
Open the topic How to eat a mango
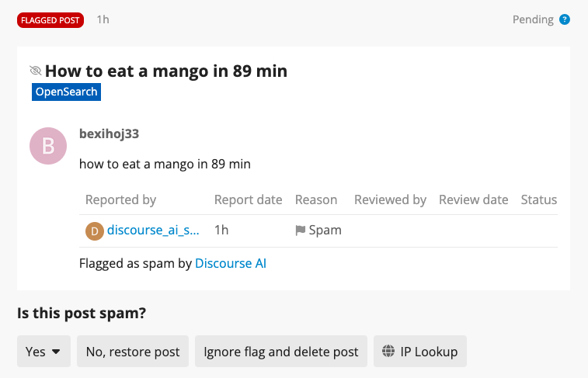coord(166,71)
